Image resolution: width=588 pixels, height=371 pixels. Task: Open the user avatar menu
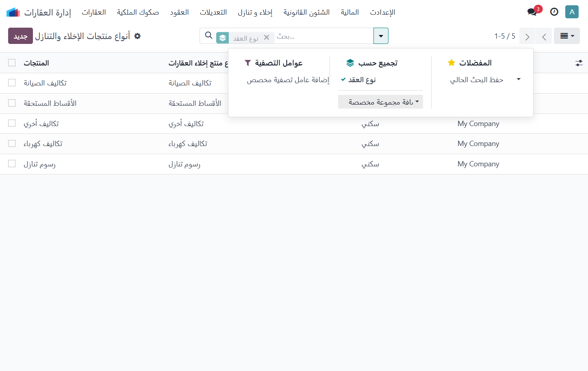coord(572,12)
